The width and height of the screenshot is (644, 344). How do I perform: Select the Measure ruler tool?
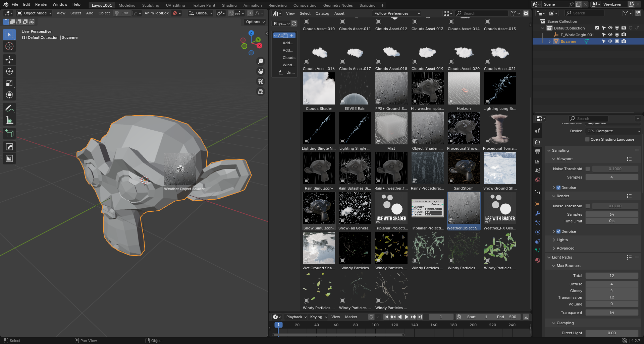pos(9,120)
